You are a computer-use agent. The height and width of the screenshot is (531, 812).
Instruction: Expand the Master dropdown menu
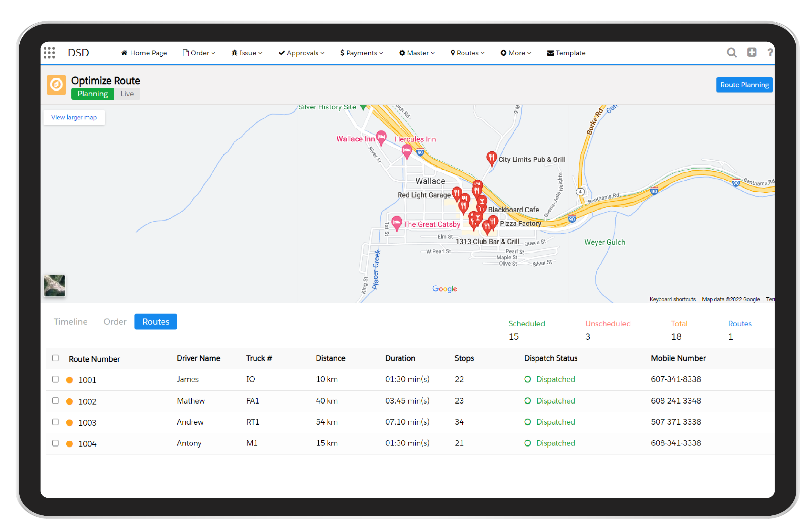(x=417, y=53)
